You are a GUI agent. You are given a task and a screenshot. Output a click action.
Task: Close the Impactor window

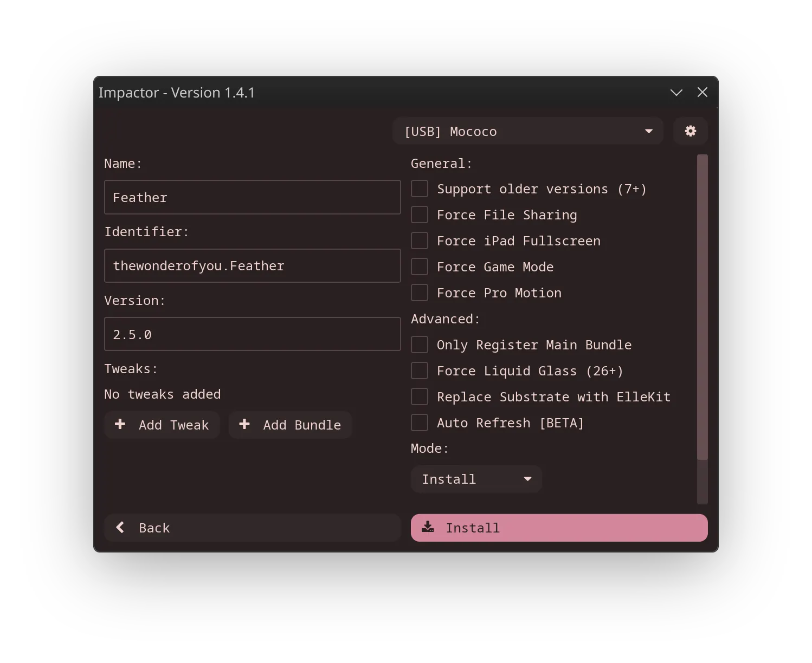pyautogui.click(x=703, y=93)
